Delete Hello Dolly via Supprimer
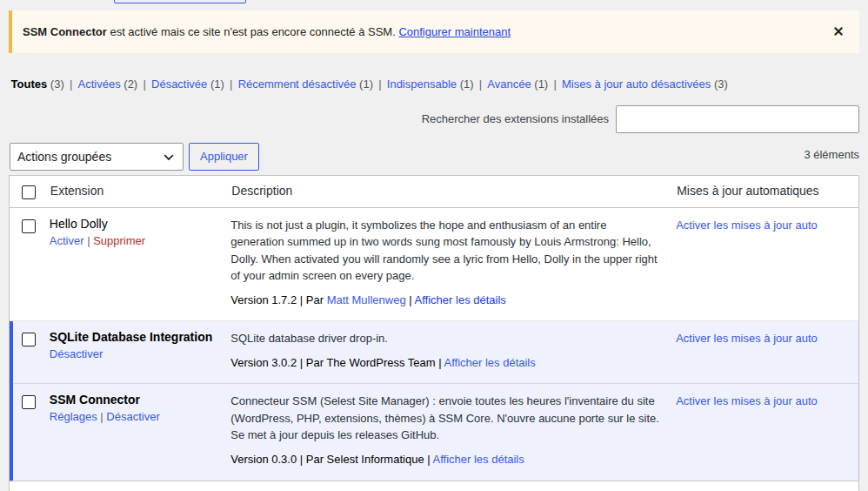 tap(119, 241)
